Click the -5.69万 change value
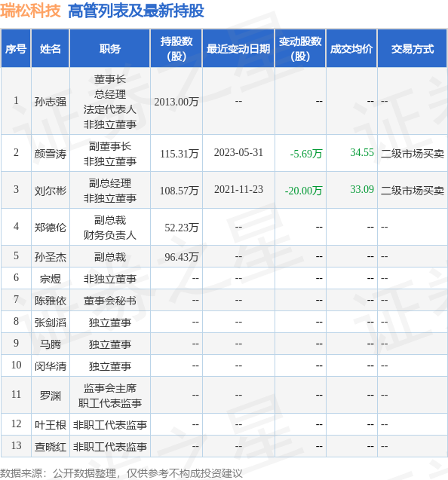 coord(306,154)
